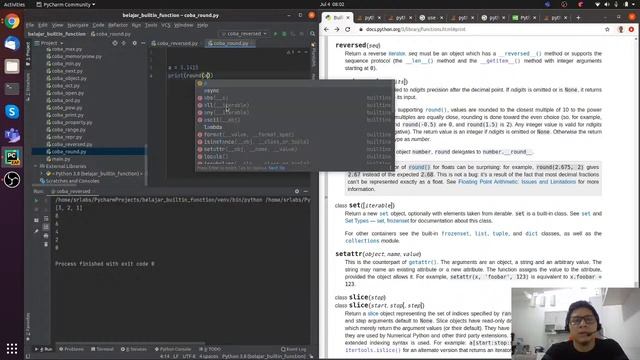Clear all output with the trash icon
The image size is (640, 360).
tap(46, 244)
